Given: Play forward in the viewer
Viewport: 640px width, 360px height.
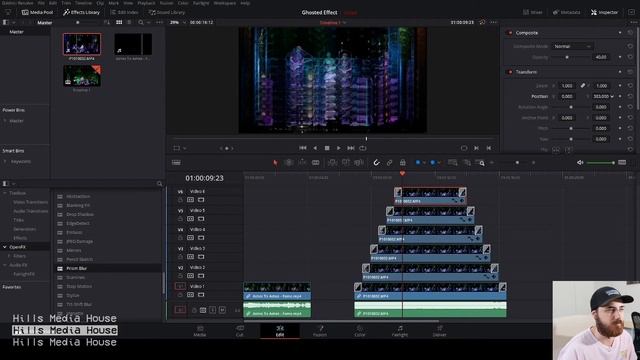Looking at the screenshot, I should coord(338,148).
